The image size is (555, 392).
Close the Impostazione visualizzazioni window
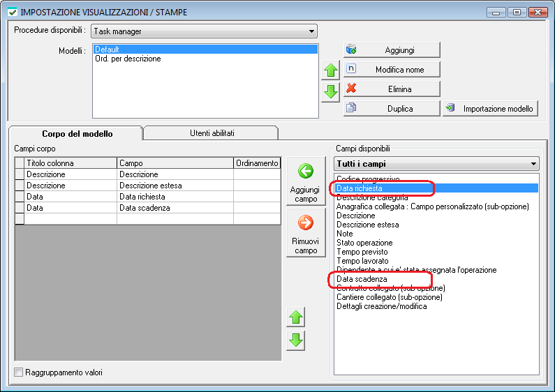538,12
